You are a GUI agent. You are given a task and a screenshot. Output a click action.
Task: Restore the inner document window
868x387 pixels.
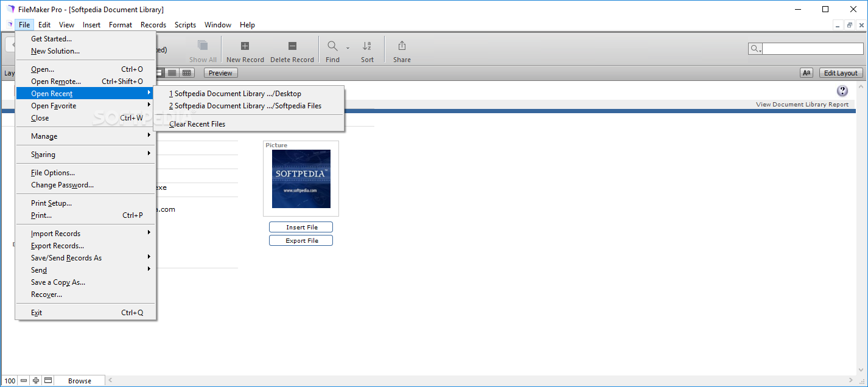click(849, 25)
